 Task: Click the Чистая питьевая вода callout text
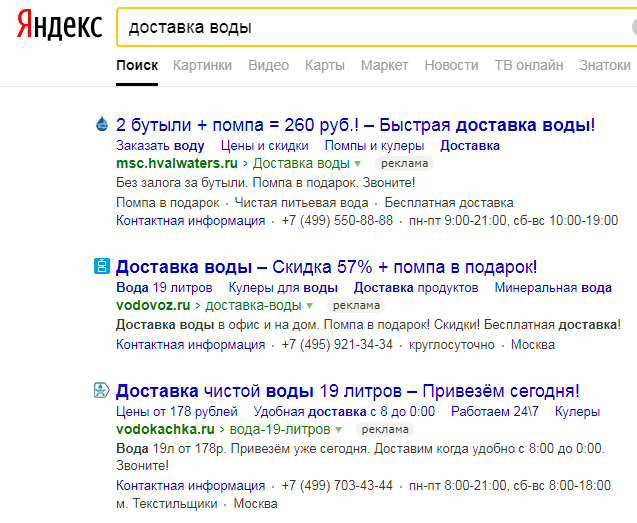click(301, 202)
